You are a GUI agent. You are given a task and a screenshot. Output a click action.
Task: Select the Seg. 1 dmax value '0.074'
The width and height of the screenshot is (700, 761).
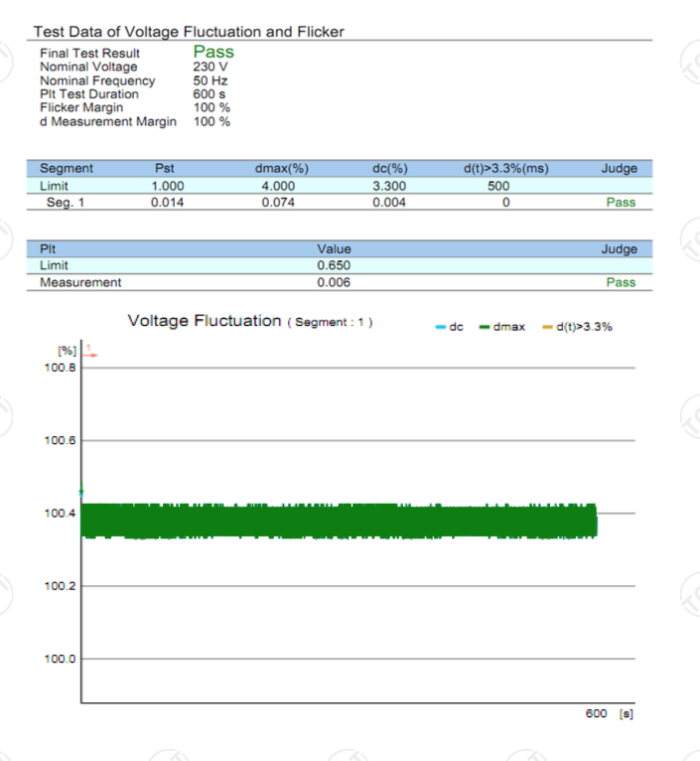278,203
